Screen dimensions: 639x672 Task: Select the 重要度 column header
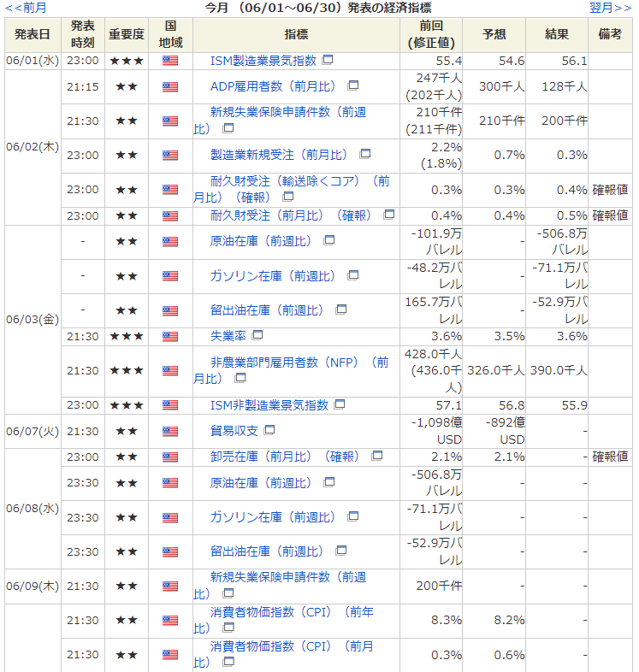pyautogui.click(x=126, y=35)
